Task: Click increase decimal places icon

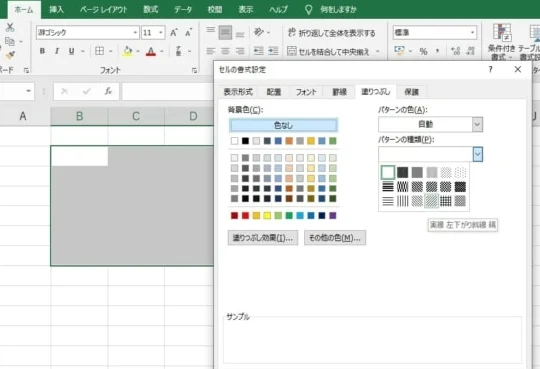Action: click(x=455, y=51)
